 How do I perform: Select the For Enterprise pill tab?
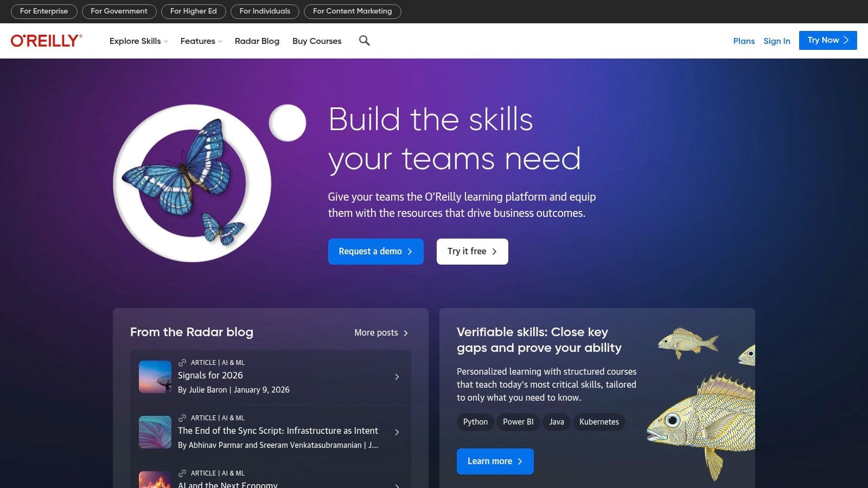point(44,11)
